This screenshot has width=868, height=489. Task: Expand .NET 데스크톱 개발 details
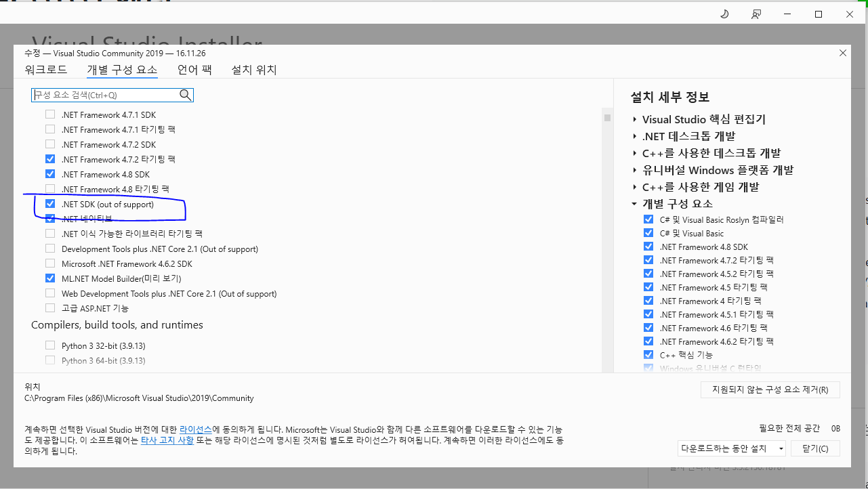pyautogui.click(x=635, y=136)
